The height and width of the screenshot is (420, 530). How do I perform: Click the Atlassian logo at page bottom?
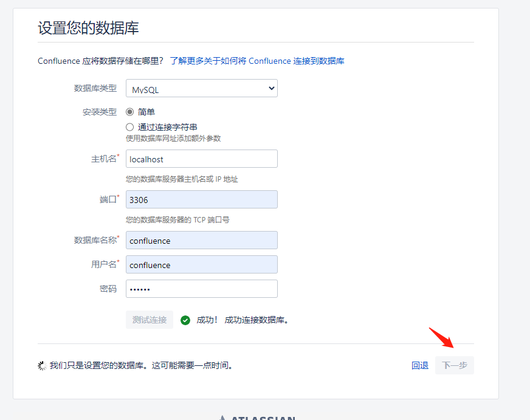point(258,418)
